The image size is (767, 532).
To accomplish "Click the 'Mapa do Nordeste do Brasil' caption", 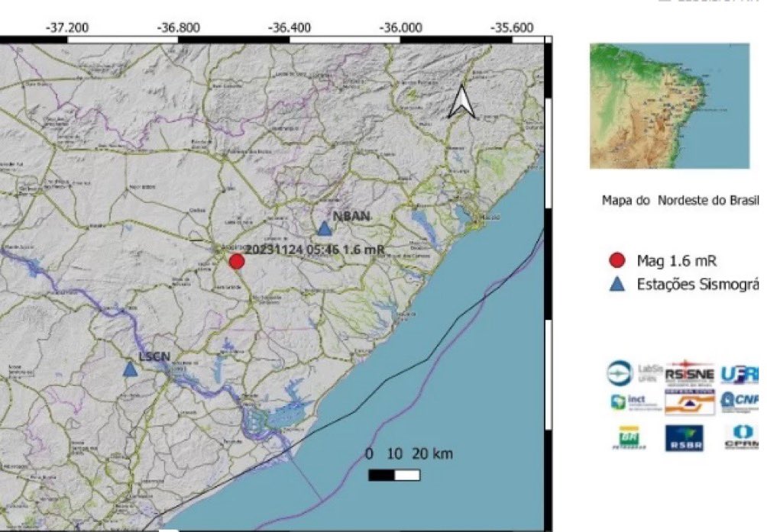I will click(x=681, y=200).
